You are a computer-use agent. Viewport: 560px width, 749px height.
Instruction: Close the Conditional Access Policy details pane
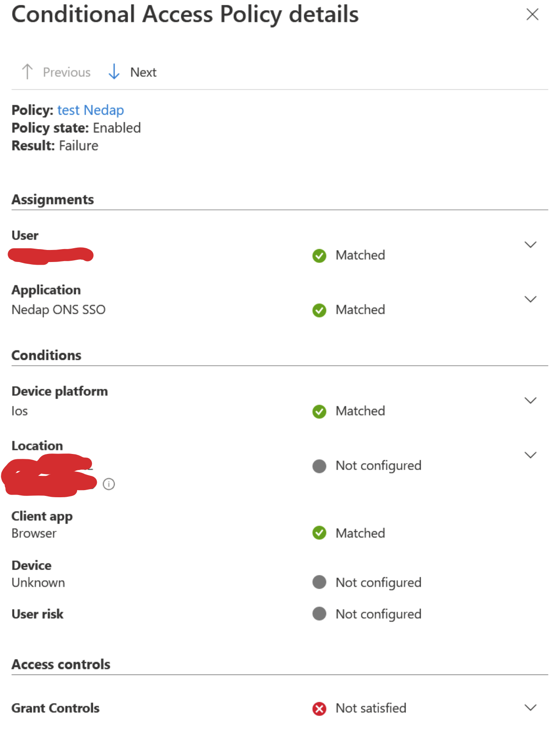coord(532,14)
